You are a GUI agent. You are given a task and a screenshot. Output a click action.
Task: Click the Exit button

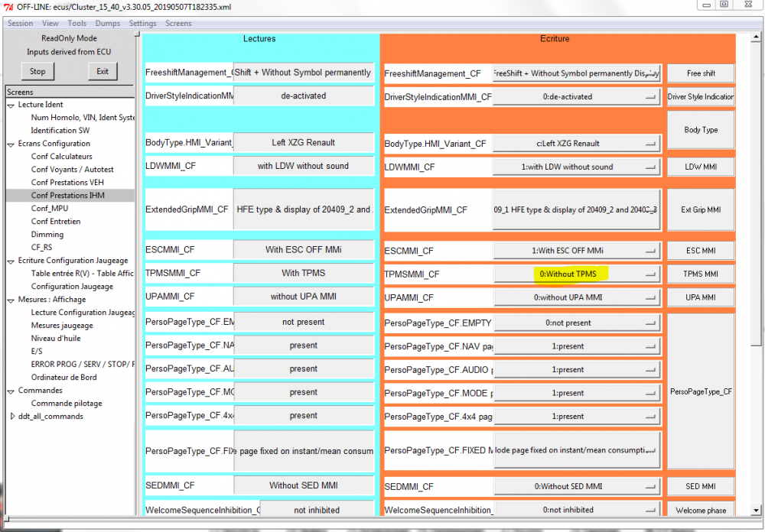click(x=103, y=71)
